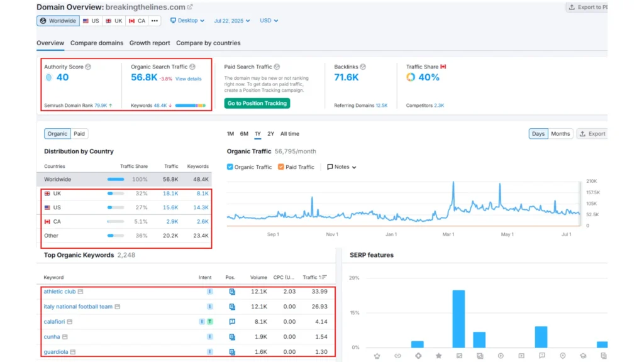This screenshot has width=644, height=362.
Task: Click the position feature icon in athletic club row
Action: point(232,292)
